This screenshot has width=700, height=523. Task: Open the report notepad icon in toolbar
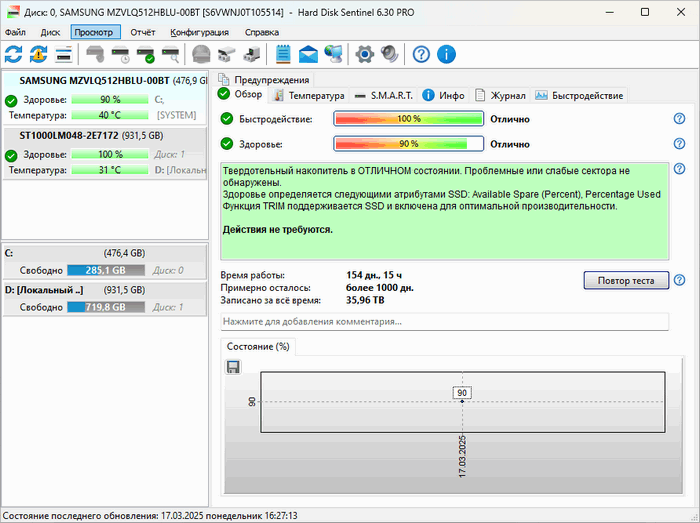coord(283,54)
